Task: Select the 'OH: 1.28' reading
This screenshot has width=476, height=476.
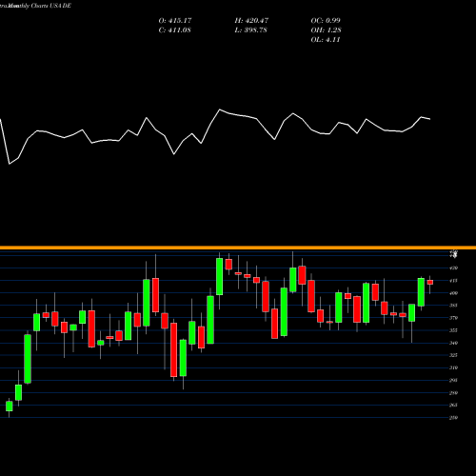Action: [x=326, y=30]
